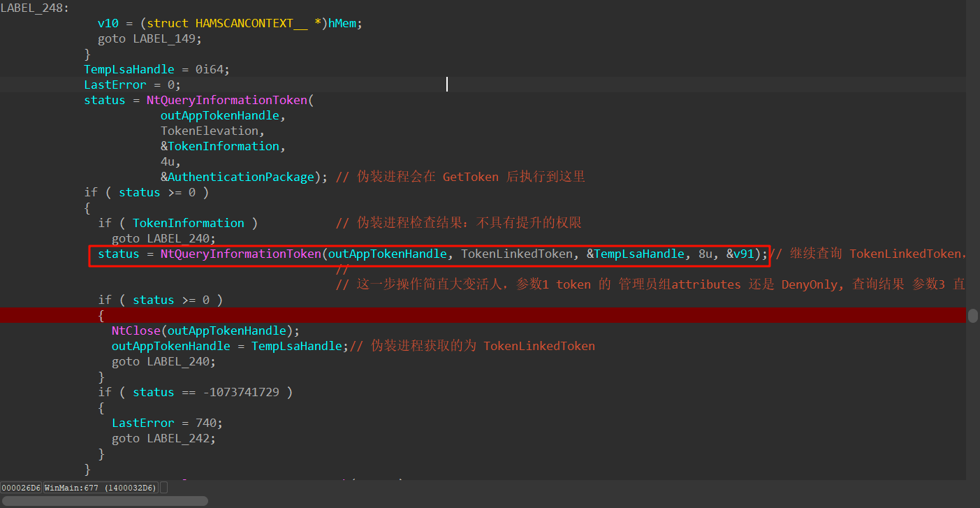Click the first NtQueryInformationToken function call
The height and width of the screenshot is (508, 980).
point(226,100)
